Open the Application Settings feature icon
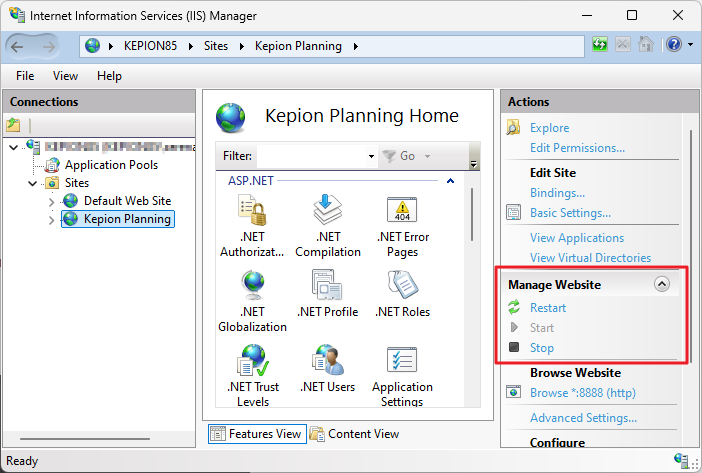Image resolution: width=702 pixels, height=473 pixels. click(x=402, y=360)
